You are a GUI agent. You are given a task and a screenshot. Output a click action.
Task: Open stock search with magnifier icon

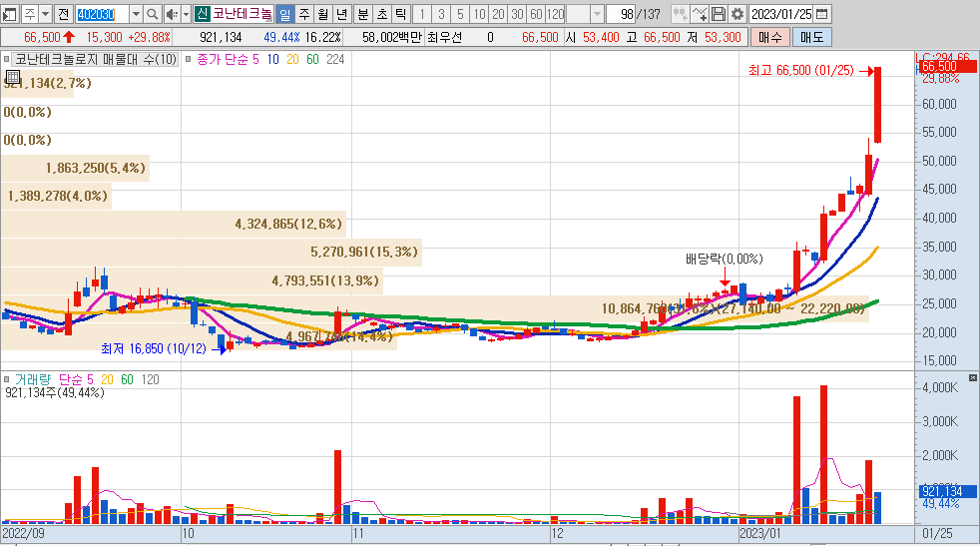point(152,14)
